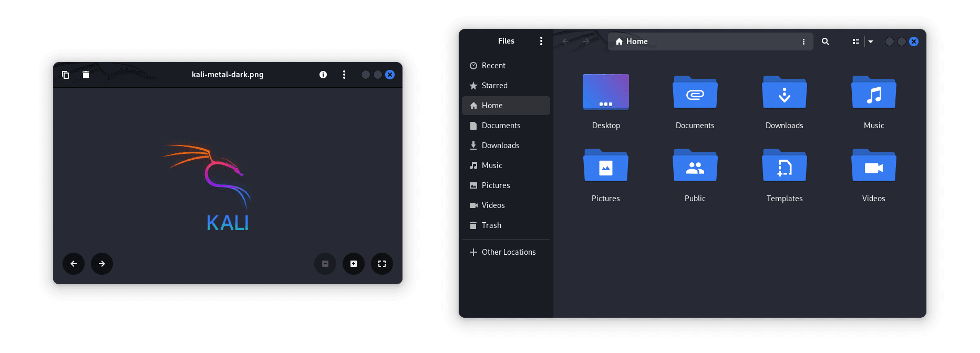Select Starred in the sidebar
Image resolution: width=980 pixels, height=353 pixels.
[x=494, y=86]
